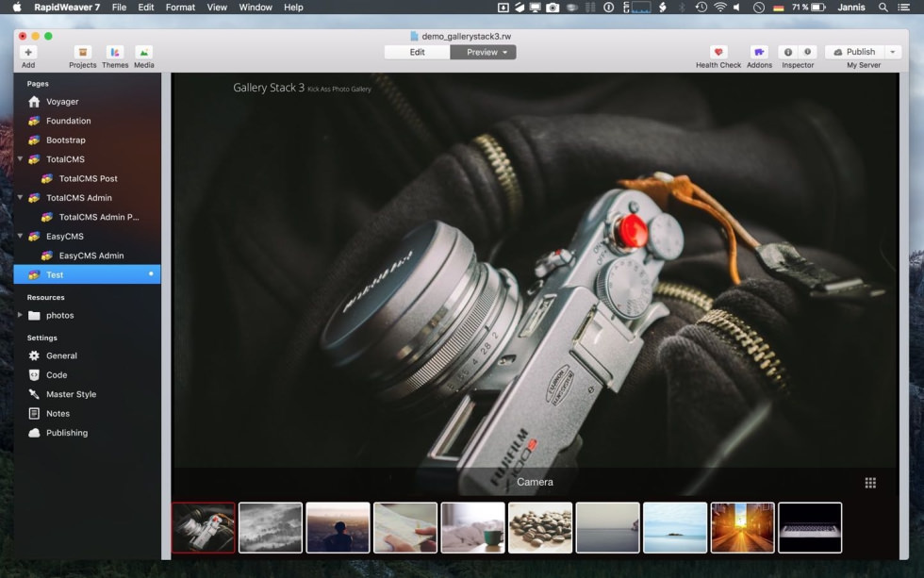The width and height of the screenshot is (924, 578).
Task: Click the Voyager home icon
Action: pos(34,101)
